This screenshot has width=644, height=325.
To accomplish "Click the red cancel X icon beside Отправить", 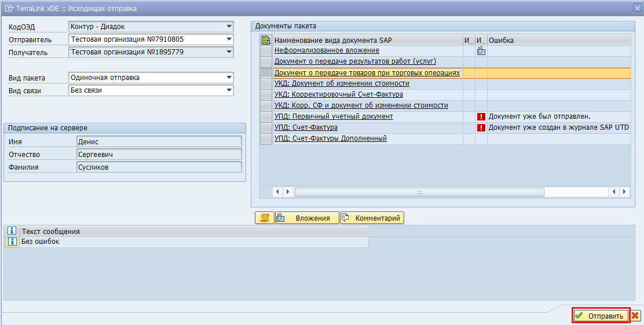I will (x=635, y=316).
